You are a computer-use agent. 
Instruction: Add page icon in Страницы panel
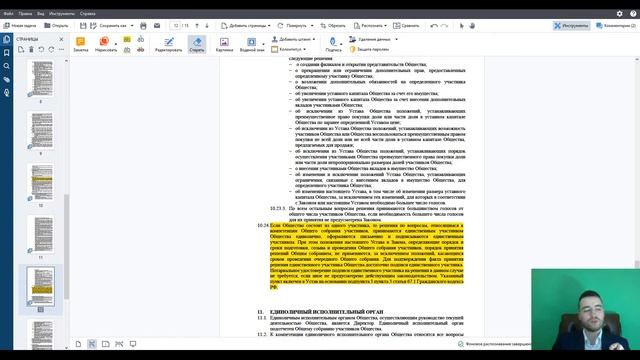pyautogui.click(x=21, y=49)
